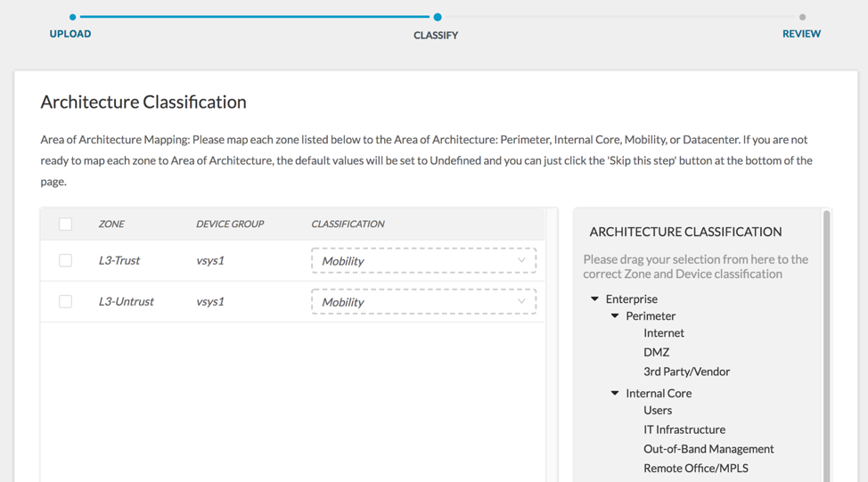Go to the UPLOAD step label
This screenshot has height=482, width=868.
click(70, 34)
